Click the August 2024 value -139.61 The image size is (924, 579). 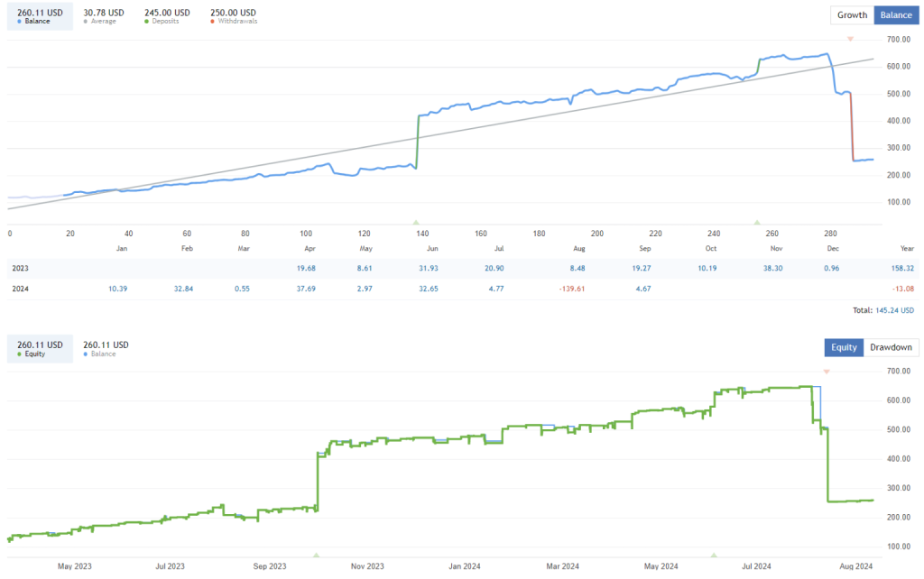point(572,287)
